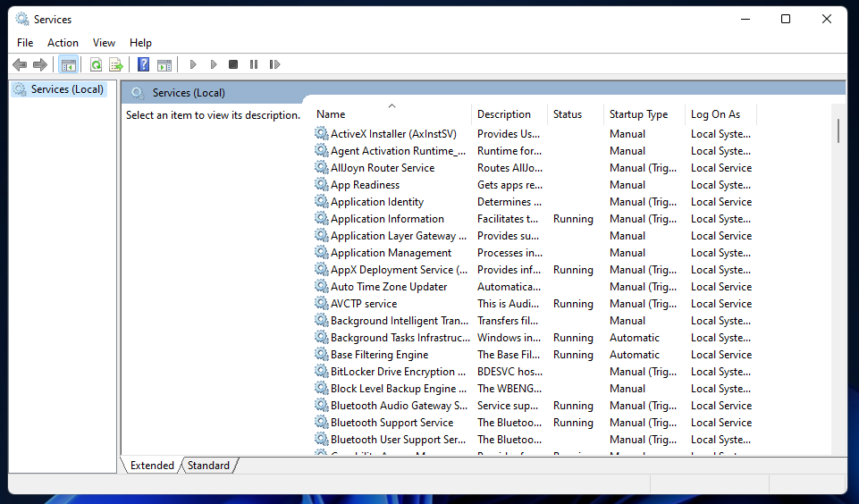Click the vertical scrollbar thumb in services list
Screen dimensions: 859x504
[x=838, y=130]
